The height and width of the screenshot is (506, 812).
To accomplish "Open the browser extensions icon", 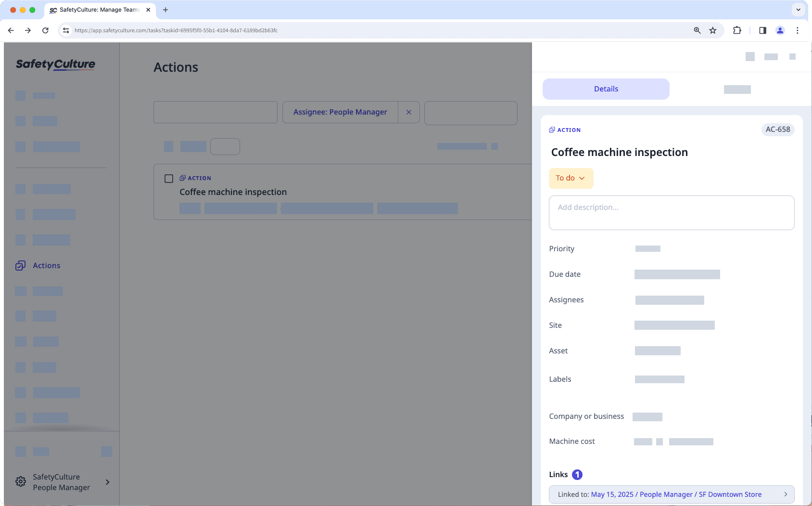I will [x=736, y=30].
